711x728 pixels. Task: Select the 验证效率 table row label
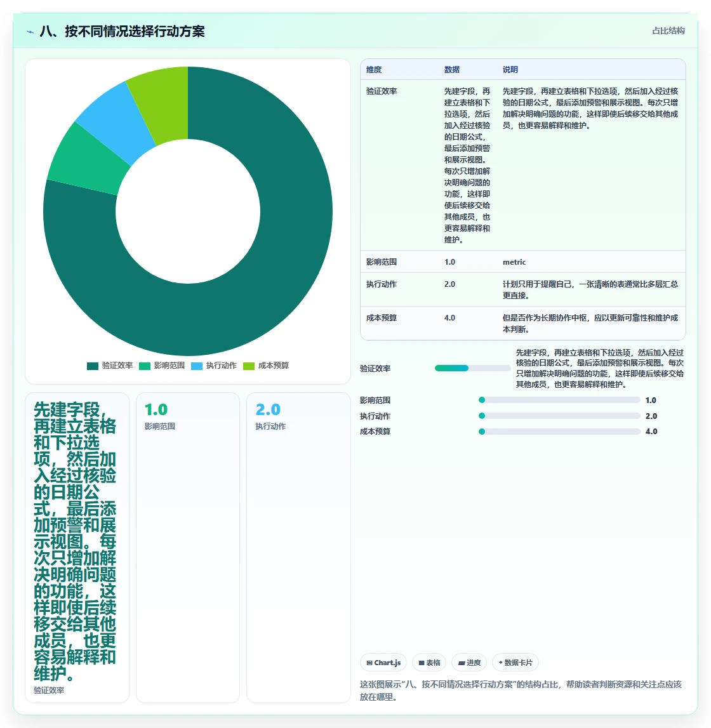coord(382,91)
